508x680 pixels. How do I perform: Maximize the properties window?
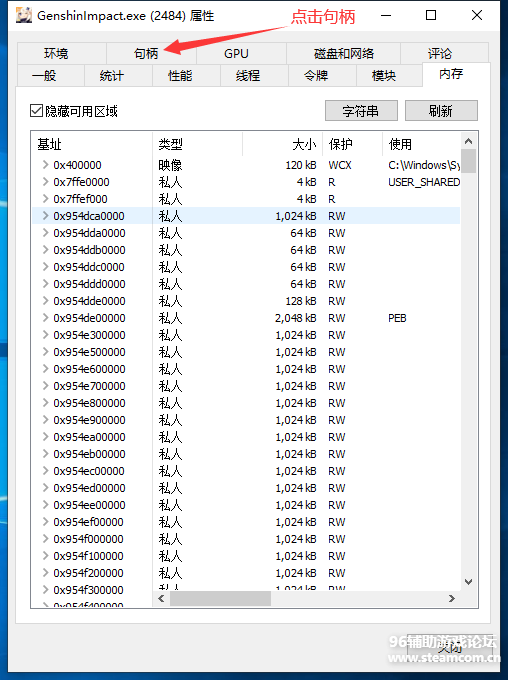tap(431, 15)
